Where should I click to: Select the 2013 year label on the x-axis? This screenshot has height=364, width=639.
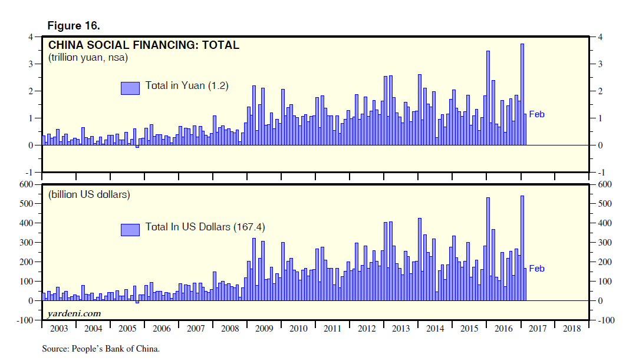coord(401,328)
